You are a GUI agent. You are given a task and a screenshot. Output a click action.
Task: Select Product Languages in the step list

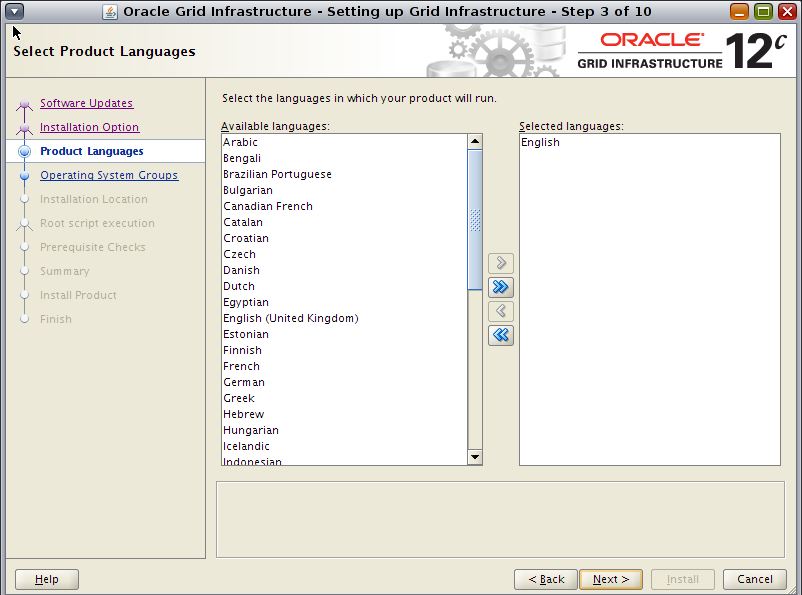[92, 151]
